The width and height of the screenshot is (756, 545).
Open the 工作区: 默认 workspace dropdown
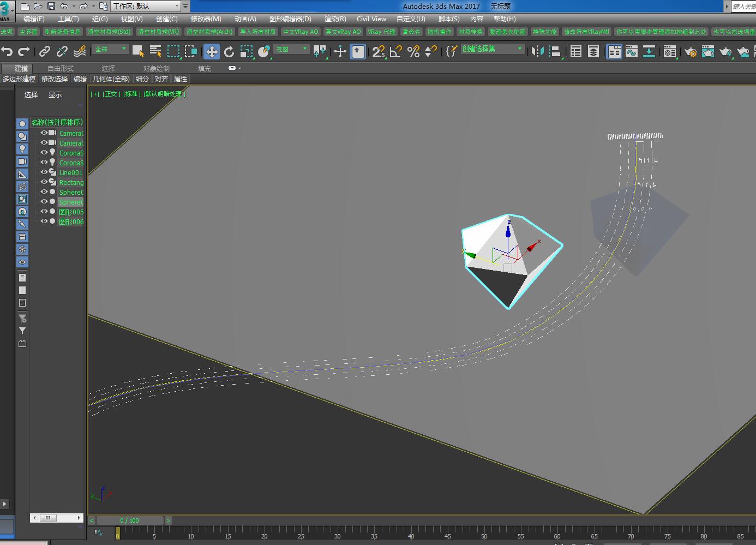[x=146, y=6]
